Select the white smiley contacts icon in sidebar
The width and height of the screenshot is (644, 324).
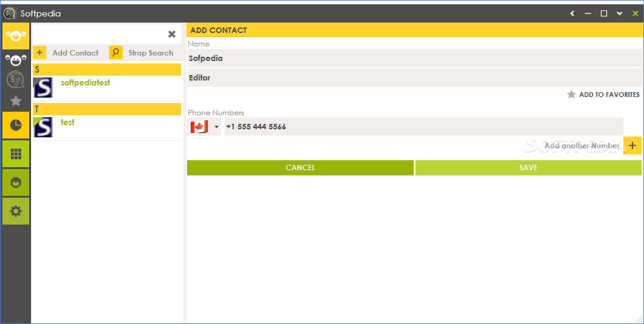[16, 61]
